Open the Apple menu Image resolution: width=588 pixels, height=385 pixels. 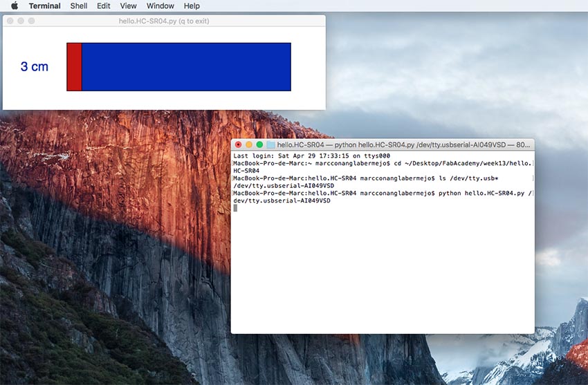pos(15,6)
